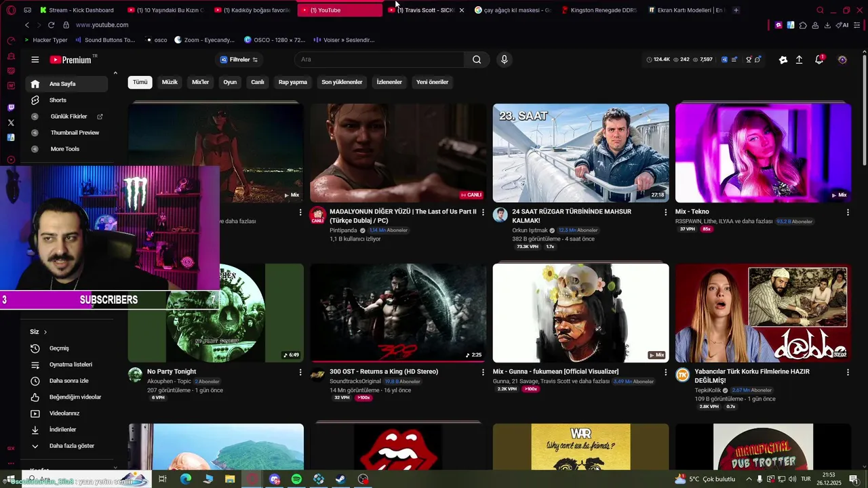Image resolution: width=868 pixels, height=488 pixels.
Task: Open Microsoft Edge from the taskbar
Action: 186,479
